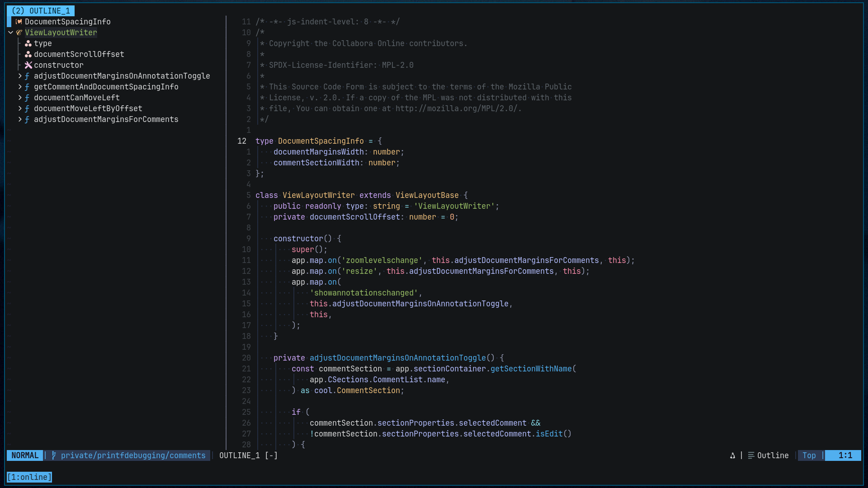The image size is (868, 488).
Task: Click the property icon beside 'type'
Action: (28, 43)
